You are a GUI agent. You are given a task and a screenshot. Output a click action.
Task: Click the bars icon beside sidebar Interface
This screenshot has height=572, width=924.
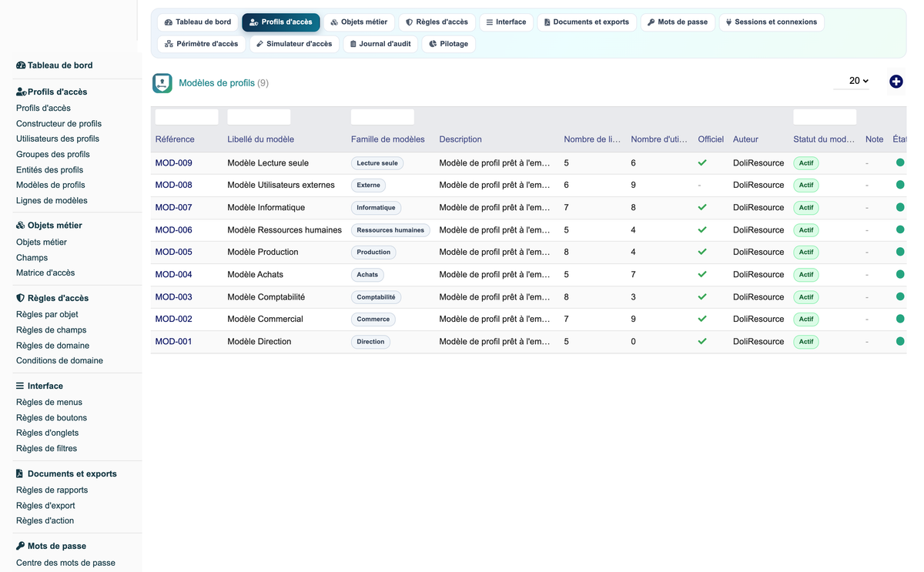(x=20, y=386)
